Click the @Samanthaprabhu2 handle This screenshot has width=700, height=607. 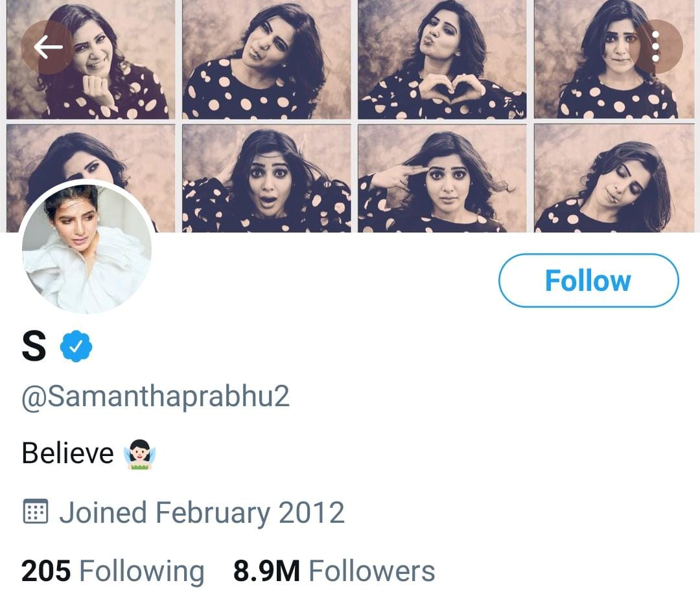click(x=156, y=396)
